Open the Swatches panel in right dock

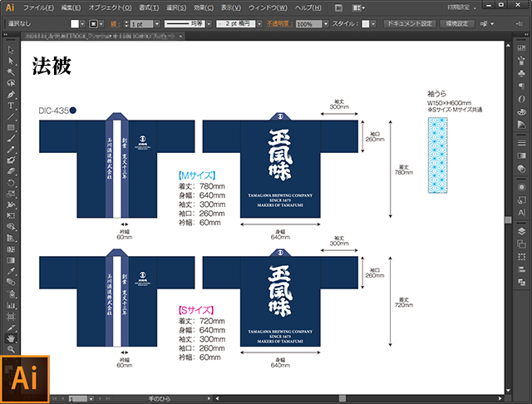tap(521, 48)
